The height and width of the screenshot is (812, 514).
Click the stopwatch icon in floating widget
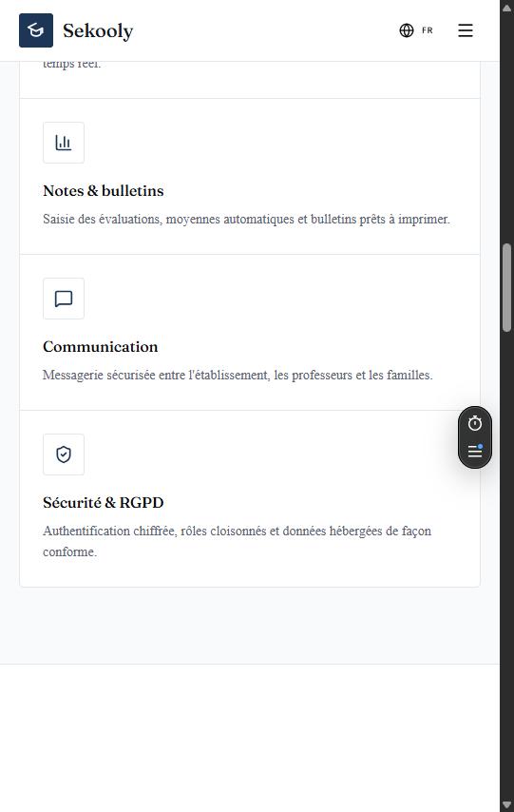(475, 424)
